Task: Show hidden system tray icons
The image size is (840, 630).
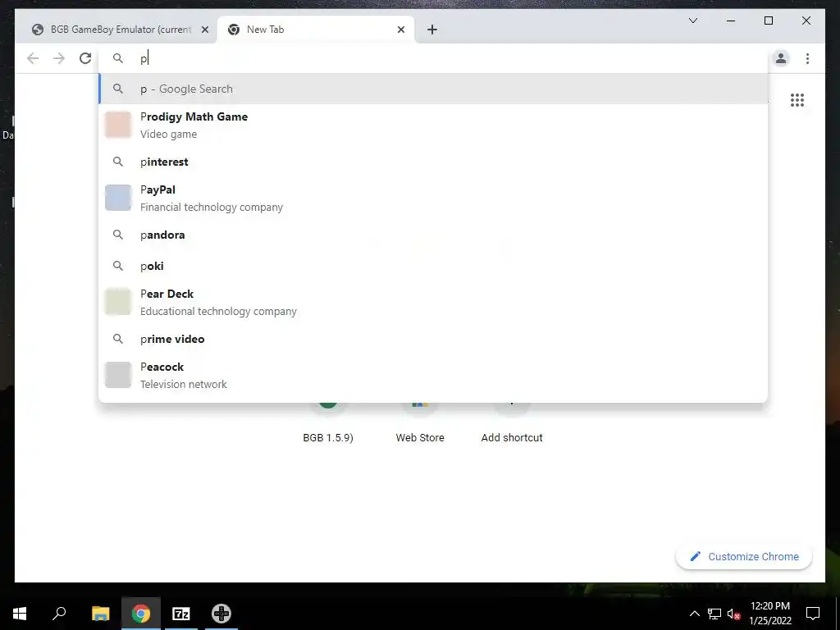Action: [694, 614]
